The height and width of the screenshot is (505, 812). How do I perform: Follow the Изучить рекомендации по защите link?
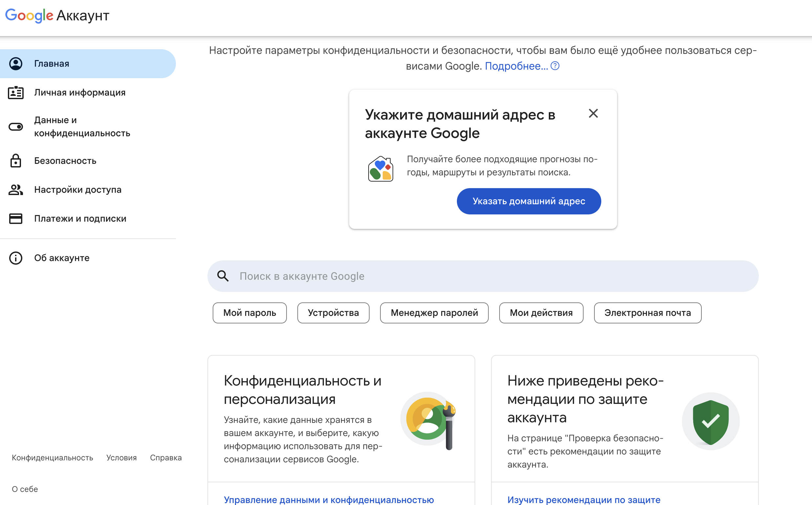[x=584, y=499]
